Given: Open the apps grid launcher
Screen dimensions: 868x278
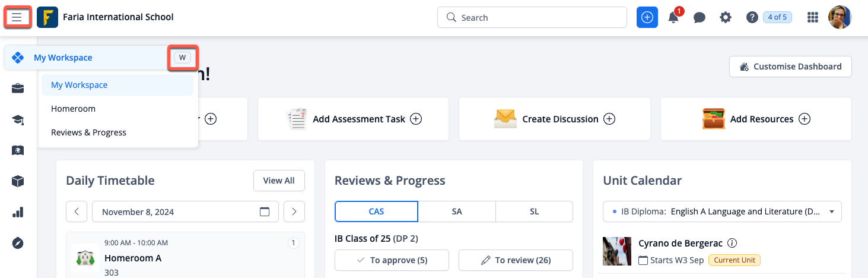Looking at the screenshot, I should coord(813,18).
